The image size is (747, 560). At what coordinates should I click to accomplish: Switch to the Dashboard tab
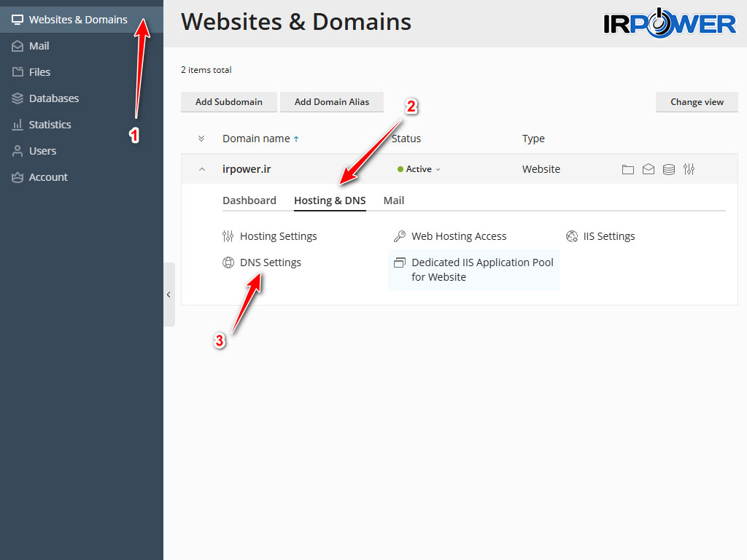(x=249, y=200)
